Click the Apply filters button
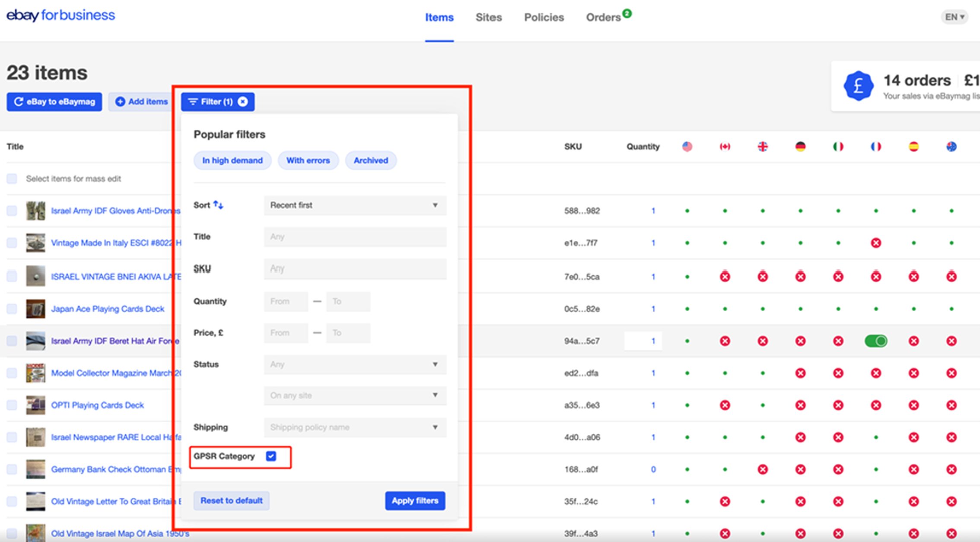Image resolution: width=980 pixels, height=542 pixels. [415, 501]
